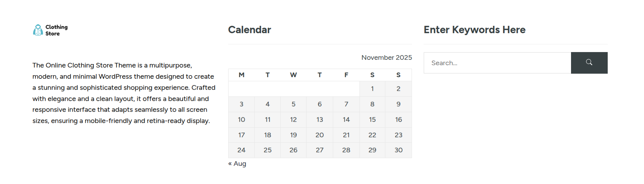Select day 2 in the calendar
644x184 pixels.
point(398,89)
